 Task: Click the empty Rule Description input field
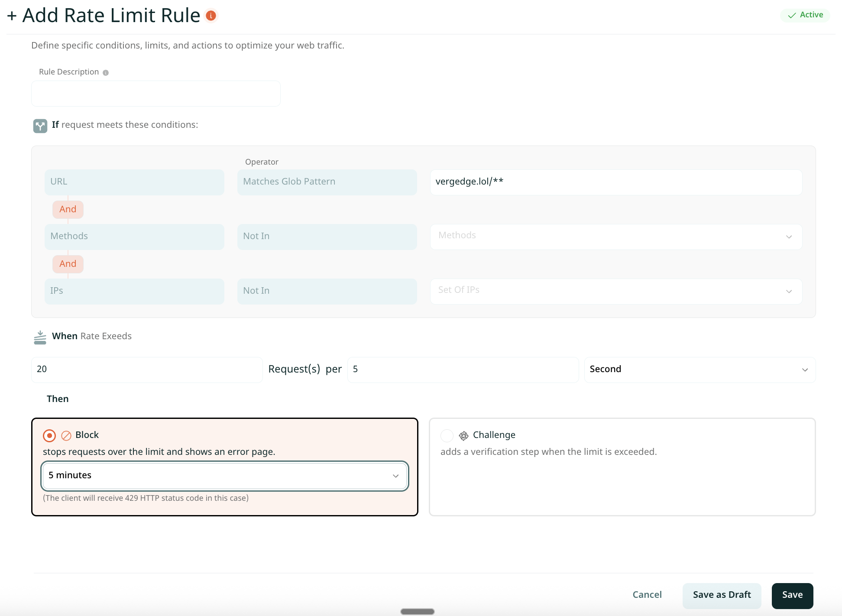[x=155, y=93]
